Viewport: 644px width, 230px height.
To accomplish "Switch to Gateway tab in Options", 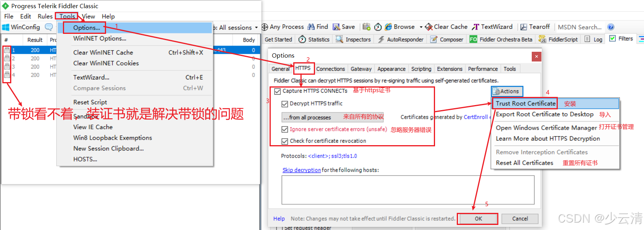I will click(x=361, y=69).
